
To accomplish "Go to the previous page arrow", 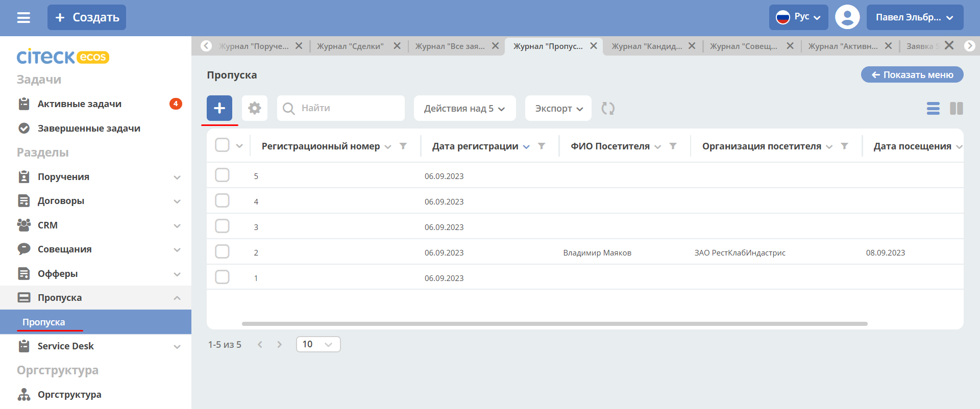I will tap(260, 344).
